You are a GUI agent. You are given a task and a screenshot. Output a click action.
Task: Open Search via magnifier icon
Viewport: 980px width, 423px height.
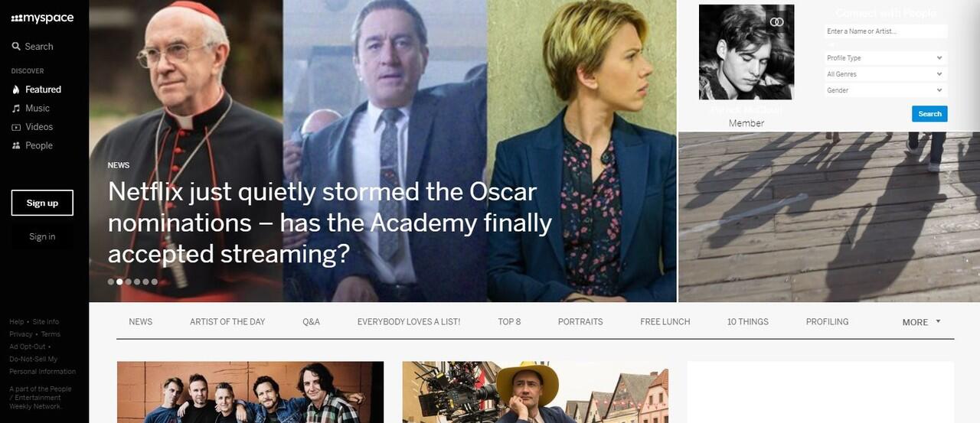click(x=16, y=47)
